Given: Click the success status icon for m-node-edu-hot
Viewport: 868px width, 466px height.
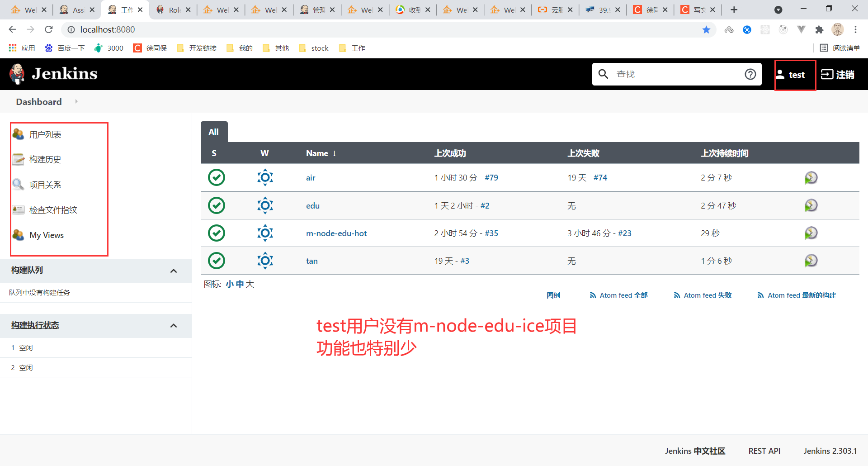Looking at the screenshot, I should coord(216,233).
